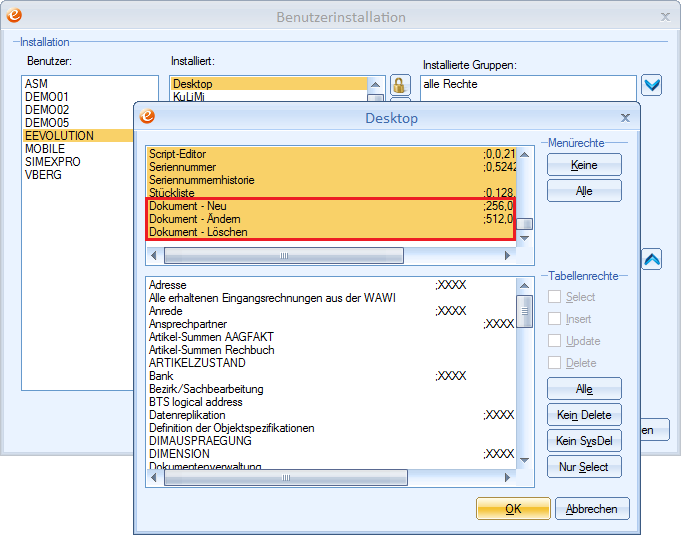
Task: Select 'BTS logical address' table entry
Action: point(331,402)
